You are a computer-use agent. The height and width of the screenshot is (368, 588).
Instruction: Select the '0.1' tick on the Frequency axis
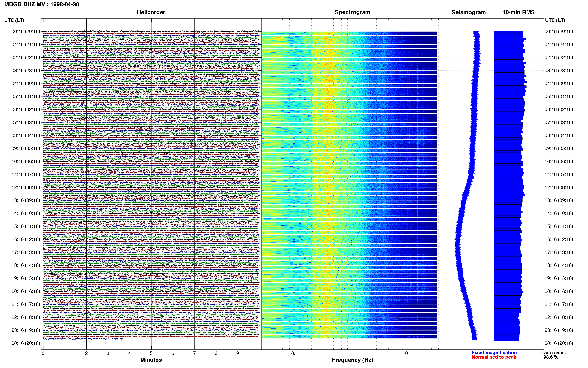295,353
